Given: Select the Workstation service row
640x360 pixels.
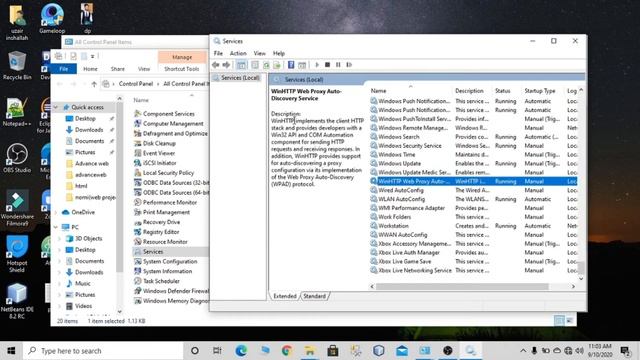Looking at the screenshot, I should (x=473, y=226).
